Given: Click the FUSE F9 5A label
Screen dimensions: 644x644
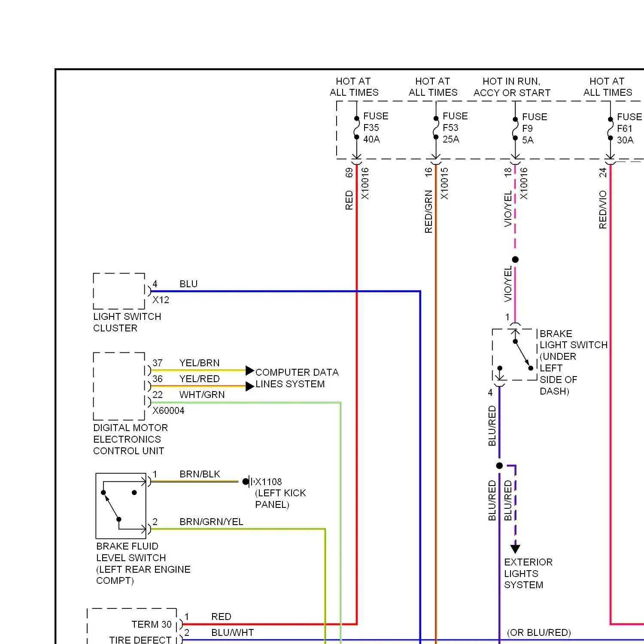Looking at the screenshot, I should click(x=535, y=128).
